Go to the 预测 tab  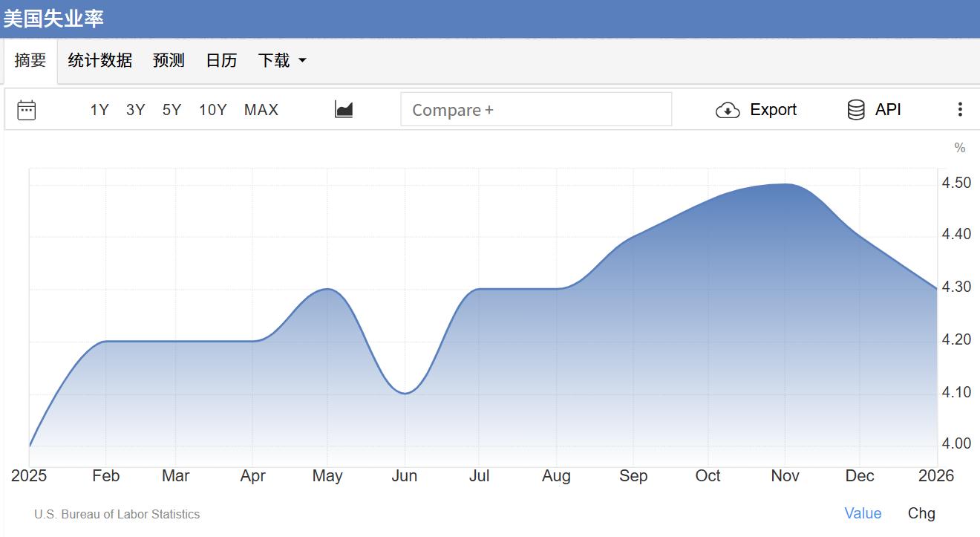coord(169,61)
